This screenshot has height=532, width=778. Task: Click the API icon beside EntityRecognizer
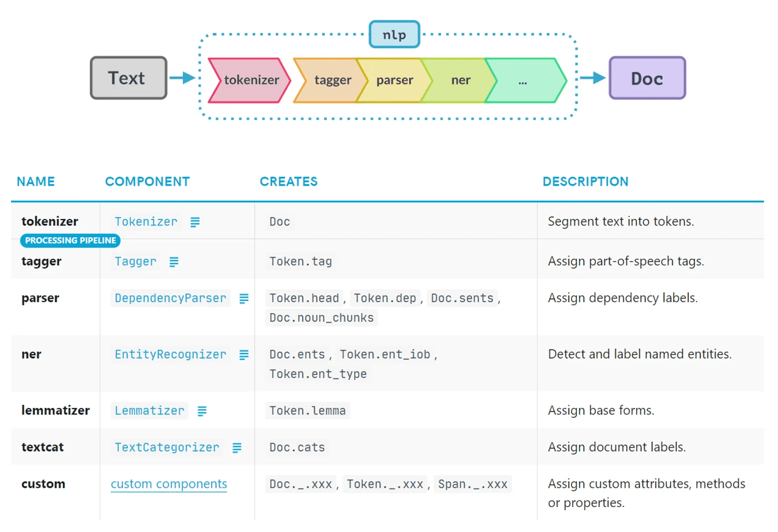coord(243,355)
